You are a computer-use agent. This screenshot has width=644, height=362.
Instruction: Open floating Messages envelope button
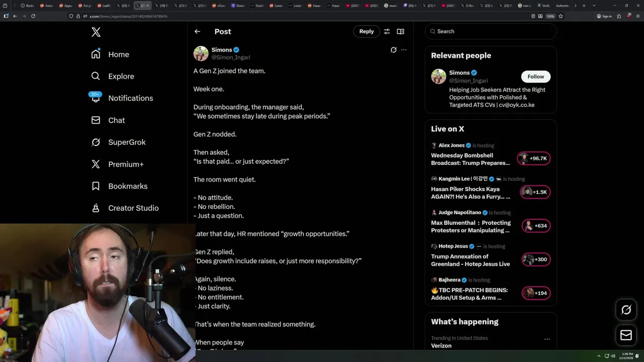coord(626,335)
